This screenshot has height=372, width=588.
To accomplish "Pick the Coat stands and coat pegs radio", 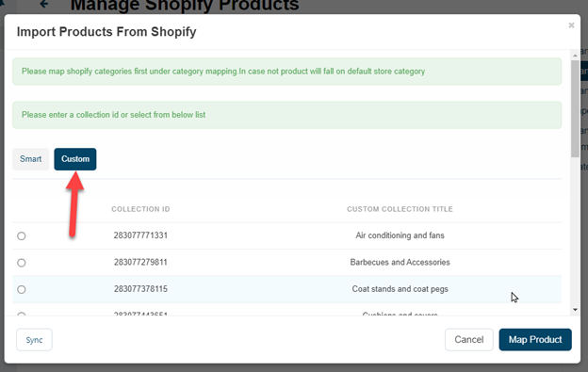I will point(22,289).
